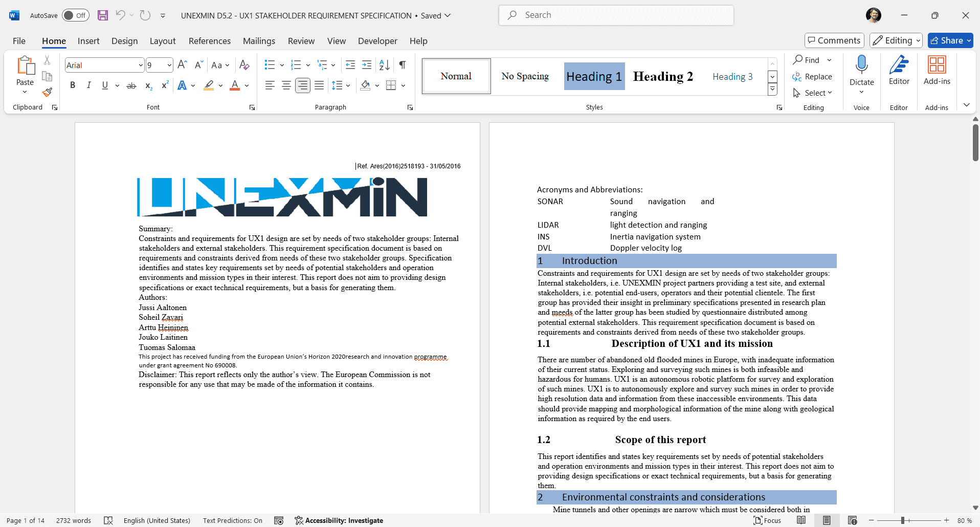Justify the paragraph text
Viewport: 980px width, 527px height.
319,85
